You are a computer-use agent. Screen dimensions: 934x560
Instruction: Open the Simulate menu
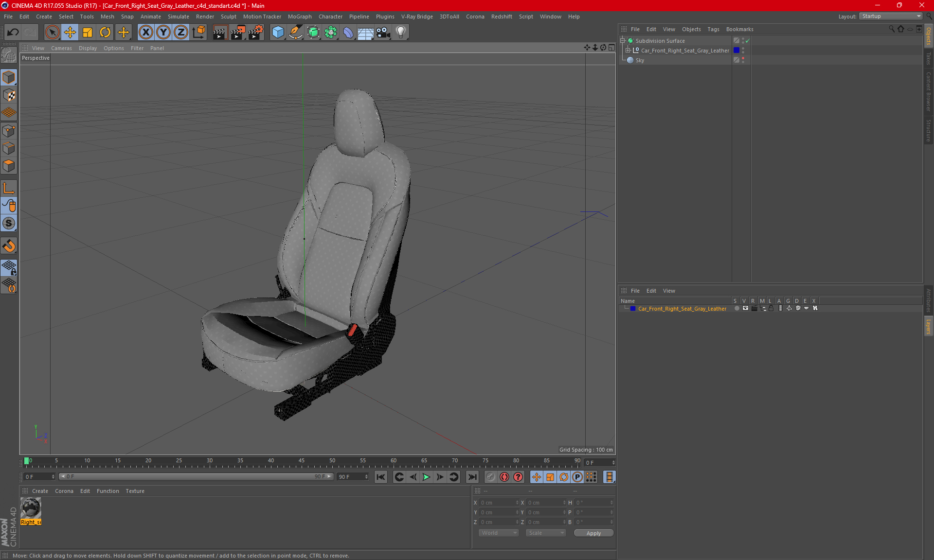point(179,17)
